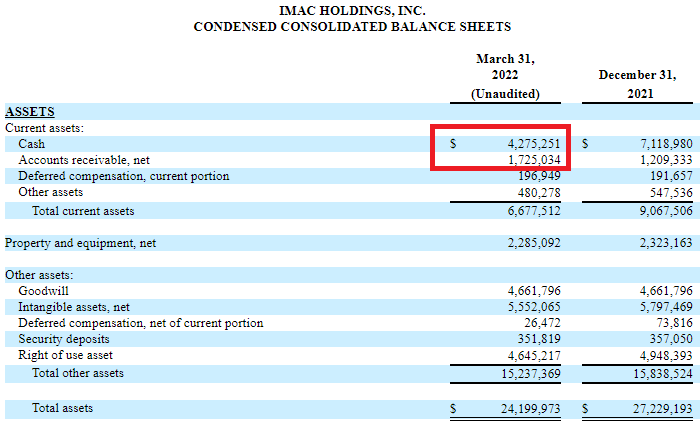Viewport: 700px width, 425px height.
Task: Click the underlined ASSETS heading
Action: click(30, 112)
